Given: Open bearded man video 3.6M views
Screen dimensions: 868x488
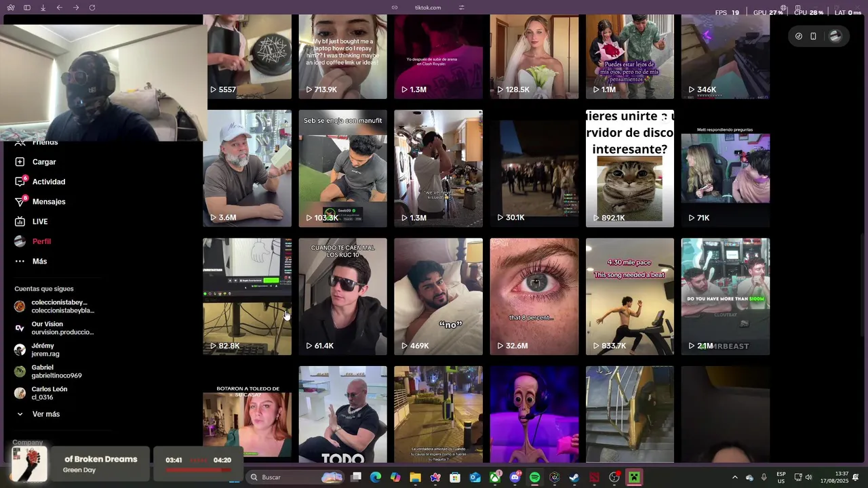Looking at the screenshot, I should [x=247, y=168].
